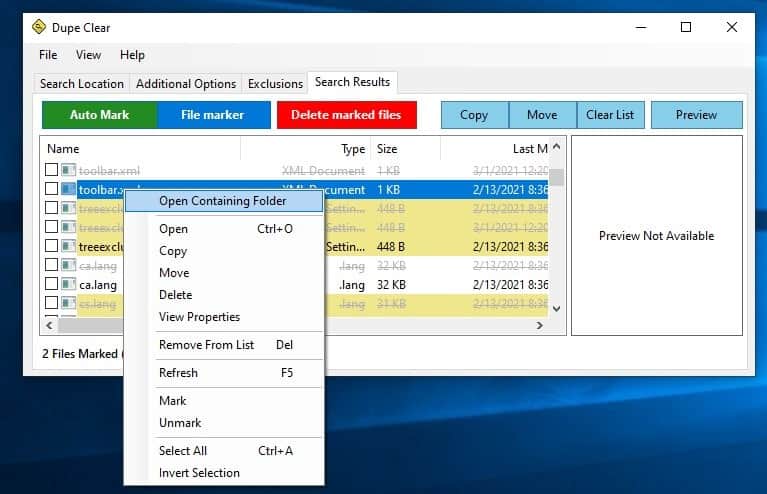Image resolution: width=767 pixels, height=494 pixels.
Task: Choose Mark in the context menu
Action: [224, 401]
